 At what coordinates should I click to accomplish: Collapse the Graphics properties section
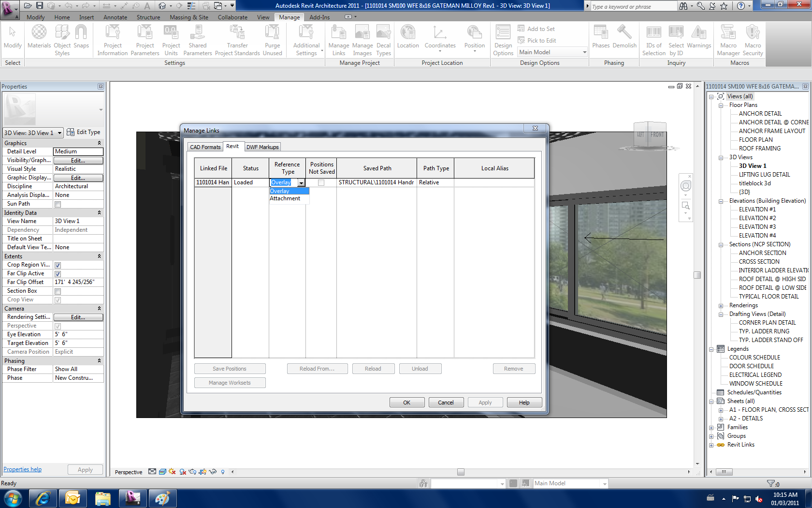click(99, 143)
